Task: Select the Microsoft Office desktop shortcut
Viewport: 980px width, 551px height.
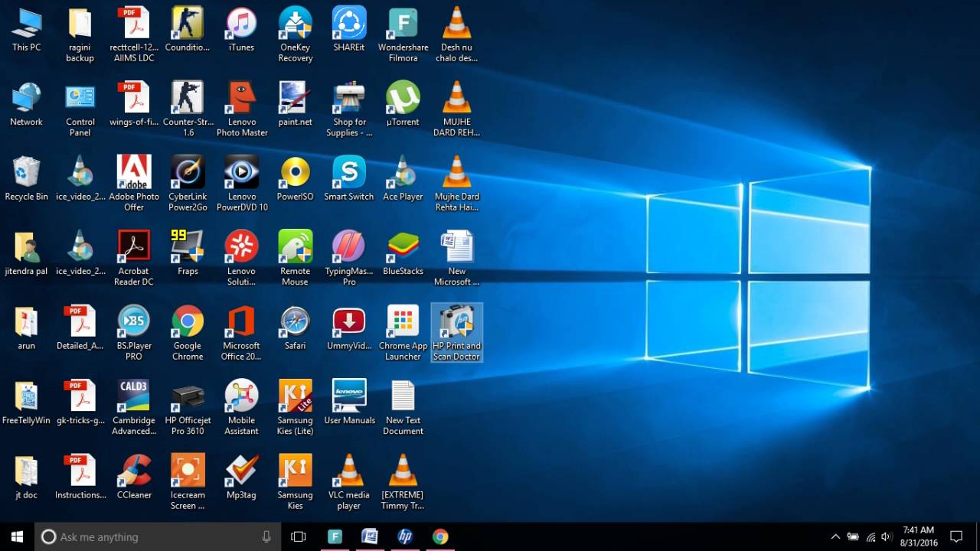Action: coord(241,333)
